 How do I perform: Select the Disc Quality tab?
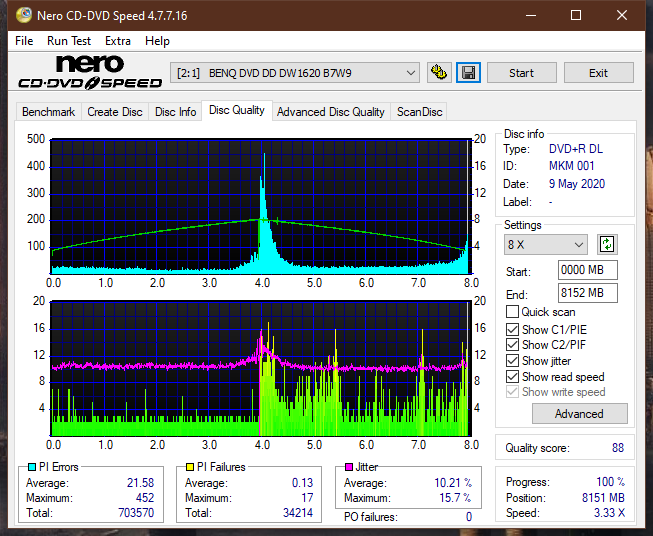coord(237,110)
